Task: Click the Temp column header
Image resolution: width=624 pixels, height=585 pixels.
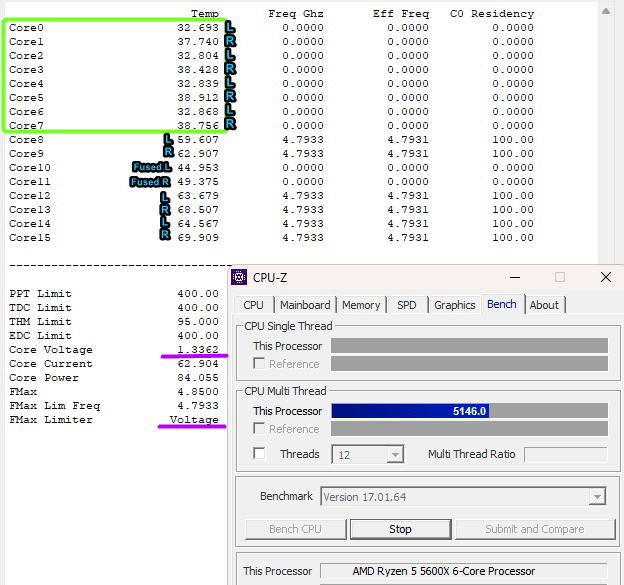Action: coord(205,14)
